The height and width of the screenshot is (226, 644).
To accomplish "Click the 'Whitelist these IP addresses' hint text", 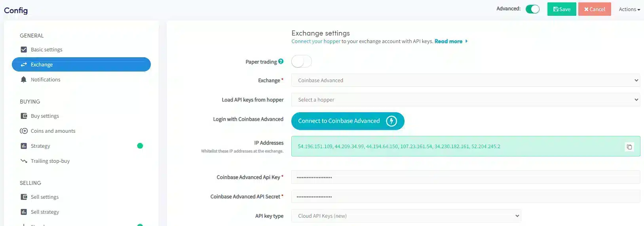I will 242,151.
